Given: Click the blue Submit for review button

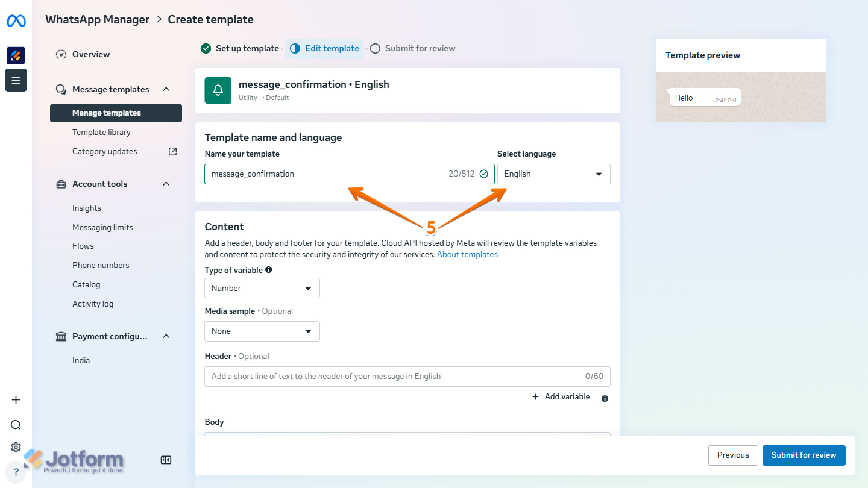Looking at the screenshot, I should coord(804,455).
